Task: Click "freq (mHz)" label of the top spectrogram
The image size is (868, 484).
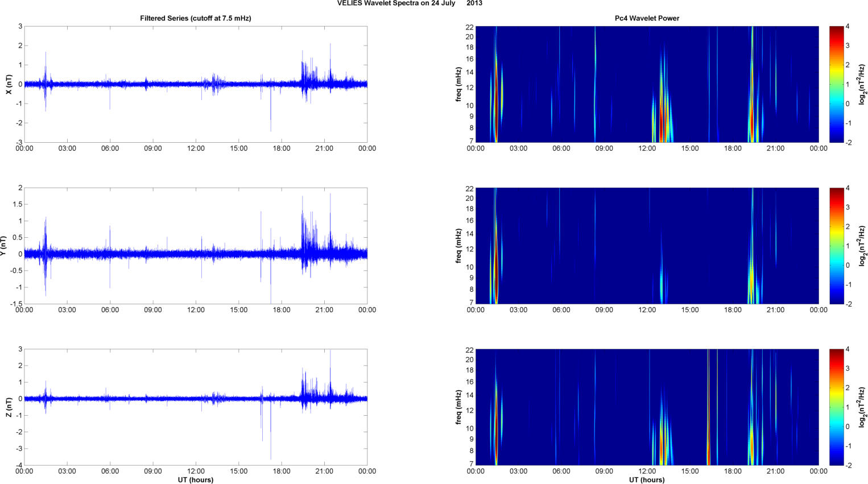Action: pos(458,84)
